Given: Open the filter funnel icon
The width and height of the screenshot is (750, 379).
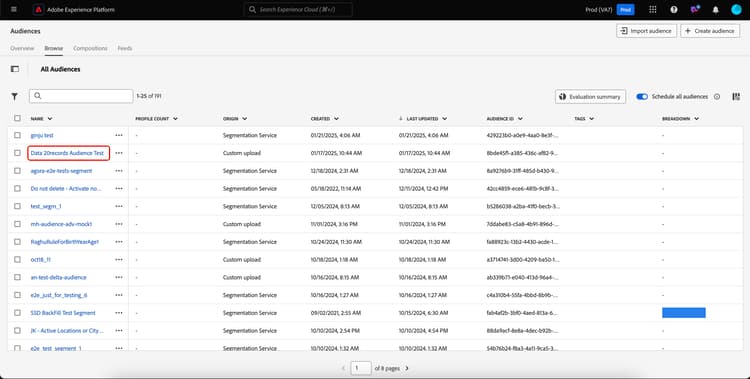Looking at the screenshot, I should (15, 96).
